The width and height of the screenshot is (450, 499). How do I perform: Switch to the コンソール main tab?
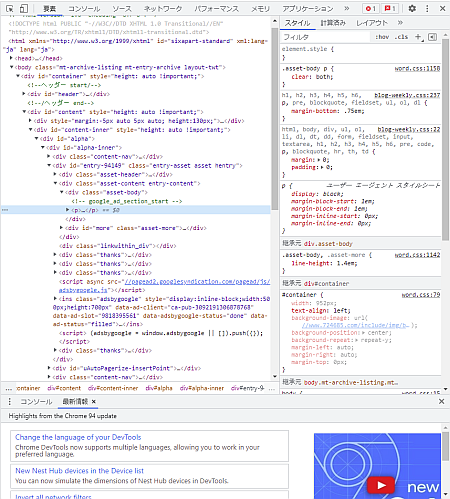click(84, 9)
